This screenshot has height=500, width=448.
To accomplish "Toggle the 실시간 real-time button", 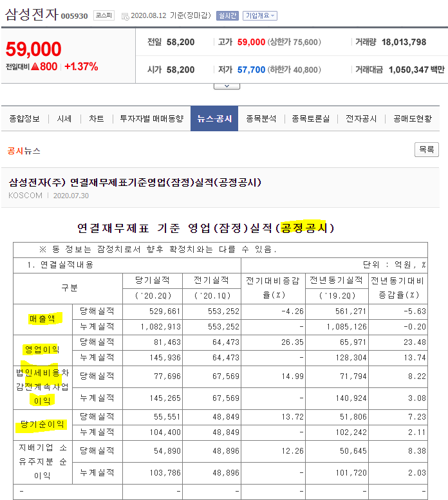I will 227,15.
